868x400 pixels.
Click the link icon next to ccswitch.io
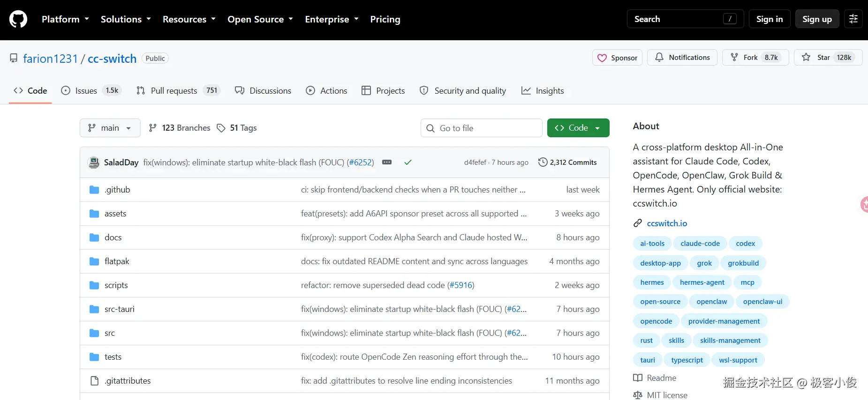pos(638,223)
